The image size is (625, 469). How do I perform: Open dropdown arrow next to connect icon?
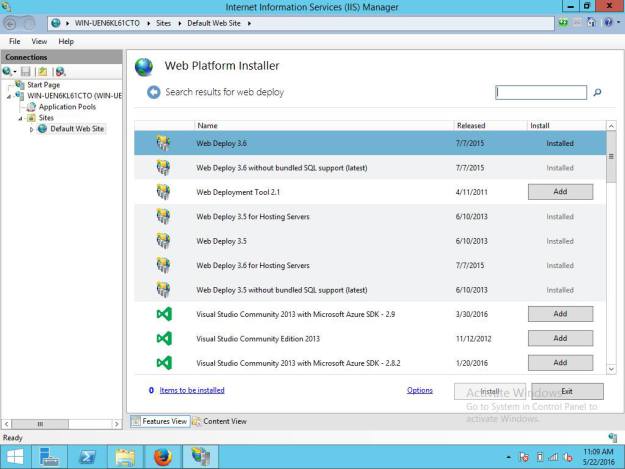(15, 72)
